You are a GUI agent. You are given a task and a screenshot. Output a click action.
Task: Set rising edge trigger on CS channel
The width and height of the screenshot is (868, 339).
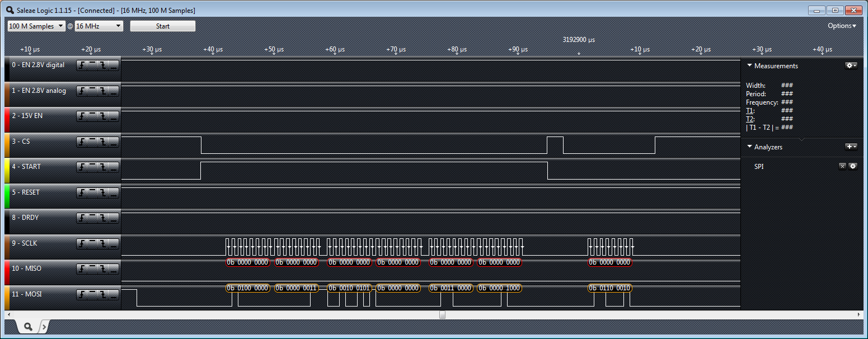tap(82, 142)
